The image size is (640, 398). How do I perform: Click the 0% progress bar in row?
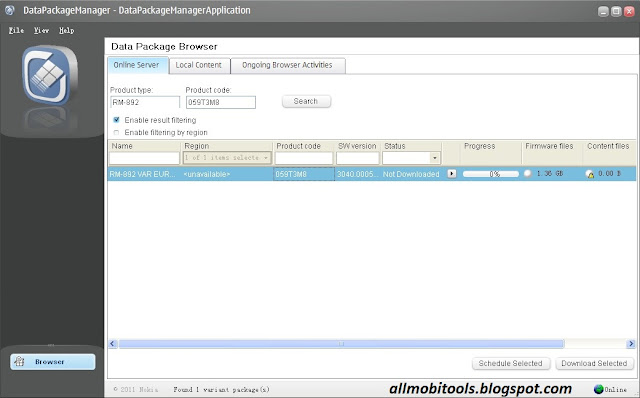(491, 174)
